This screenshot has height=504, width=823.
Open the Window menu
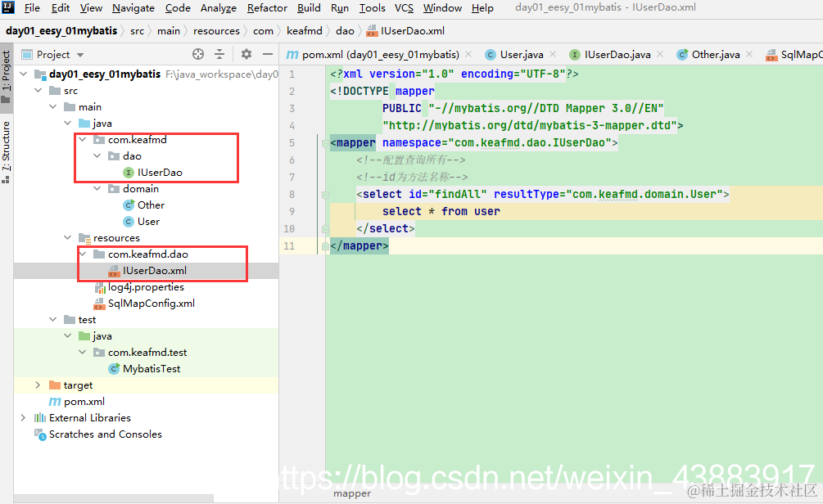(442, 8)
